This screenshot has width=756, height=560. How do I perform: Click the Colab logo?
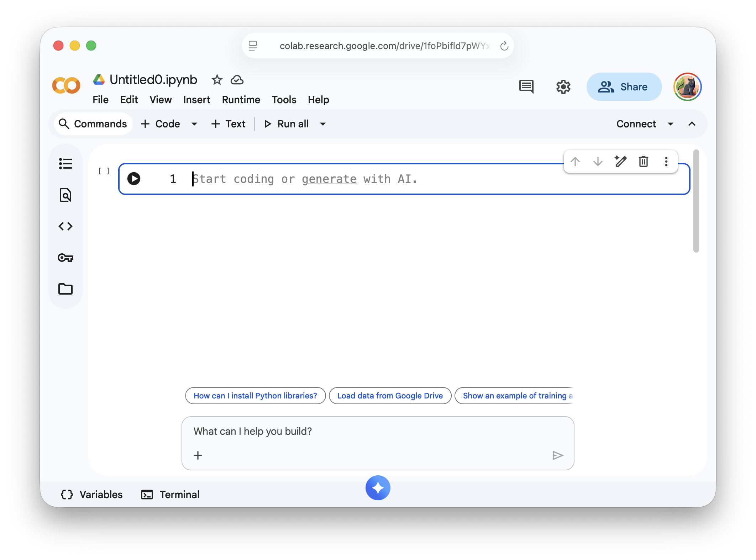pyautogui.click(x=66, y=85)
